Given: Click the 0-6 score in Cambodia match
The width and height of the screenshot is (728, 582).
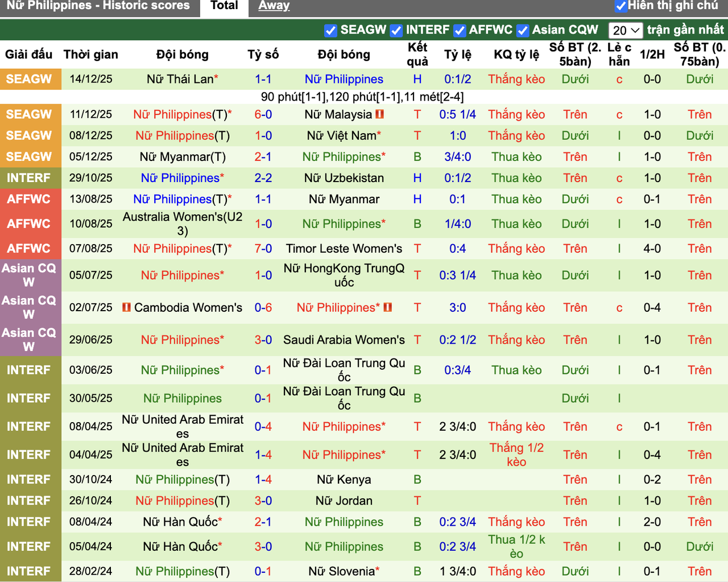Looking at the screenshot, I should point(263,307).
